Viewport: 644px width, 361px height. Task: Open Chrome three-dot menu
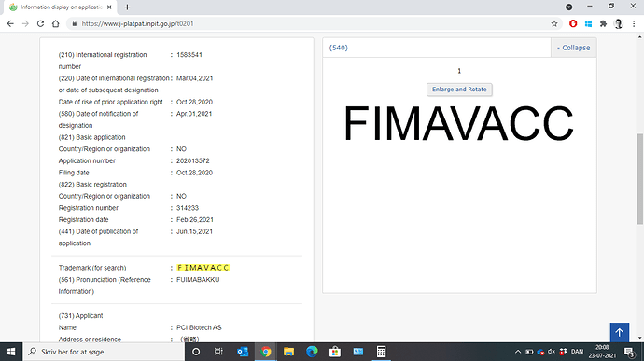tap(634, 24)
